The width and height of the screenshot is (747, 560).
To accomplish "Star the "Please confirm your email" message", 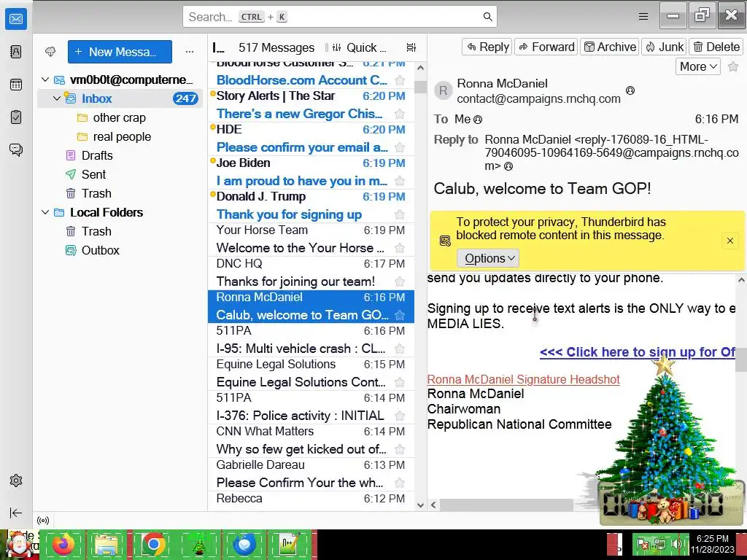I will [x=400, y=147].
